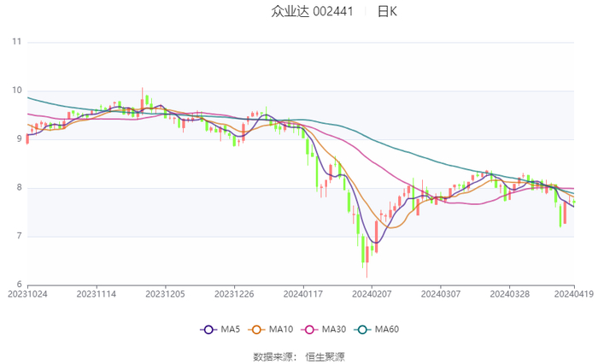The image size is (598, 364).
Task: Click the MA5 legend circle marker
Action: 208,329
